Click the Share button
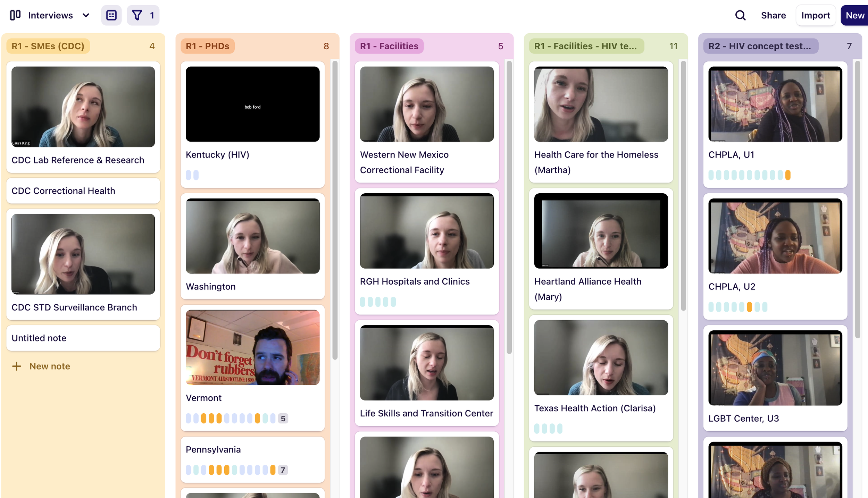 [773, 15]
